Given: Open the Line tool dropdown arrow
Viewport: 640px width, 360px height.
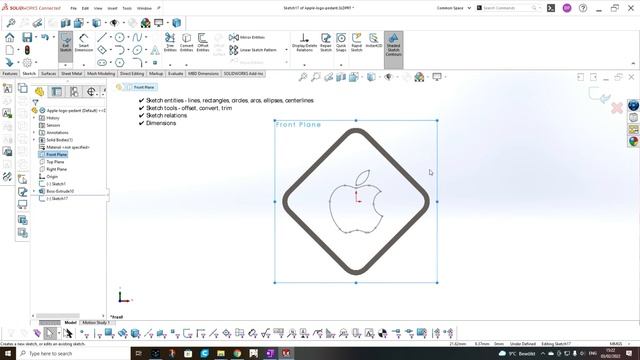Looking at the screenshot, I should coord(110,37).
